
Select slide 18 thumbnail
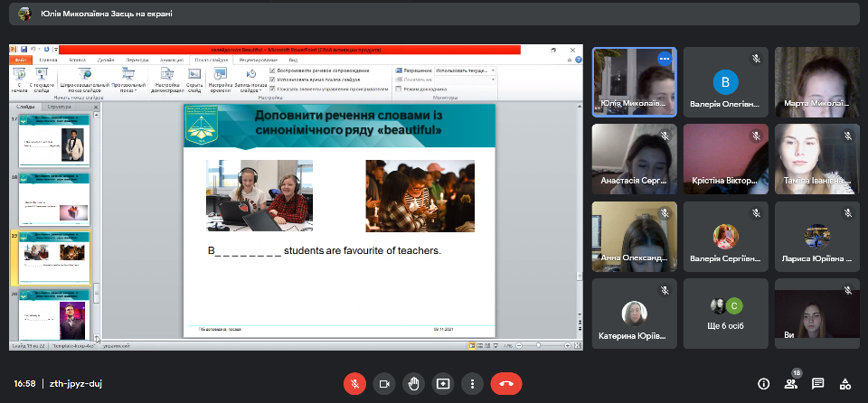54,199
